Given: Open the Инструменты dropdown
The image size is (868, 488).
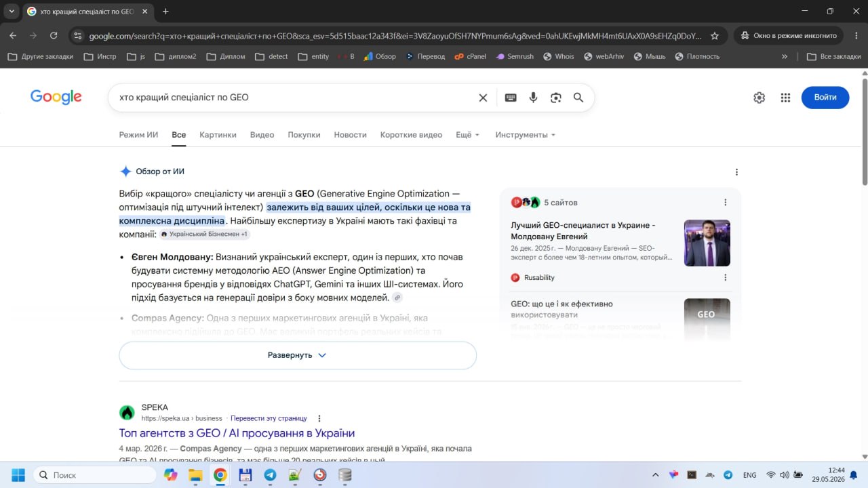Looking at the screenshot, I should 525,135.
